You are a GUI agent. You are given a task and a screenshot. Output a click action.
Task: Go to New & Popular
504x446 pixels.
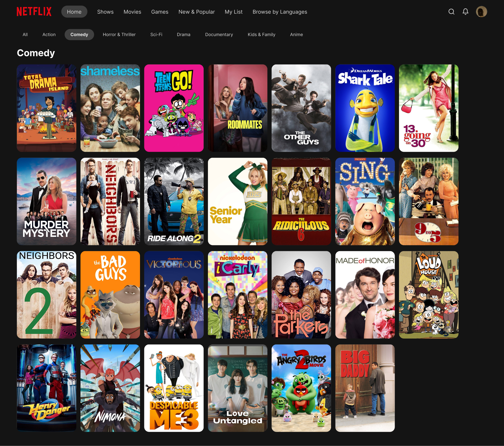197,12
